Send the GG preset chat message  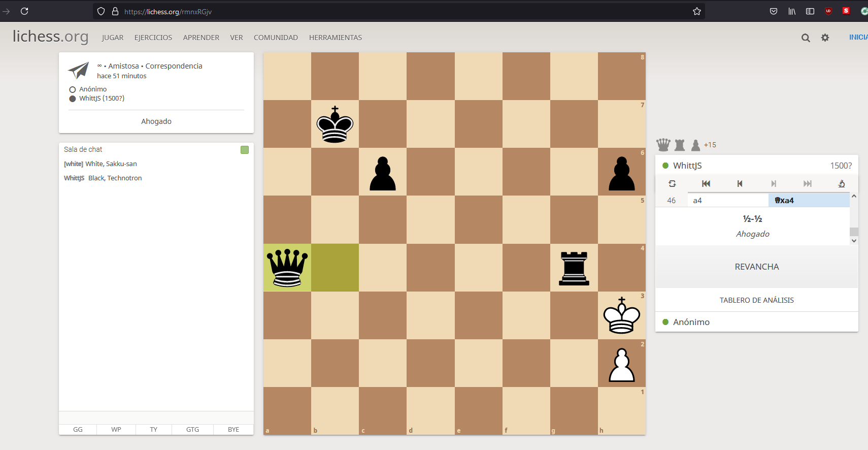[78, 430]
